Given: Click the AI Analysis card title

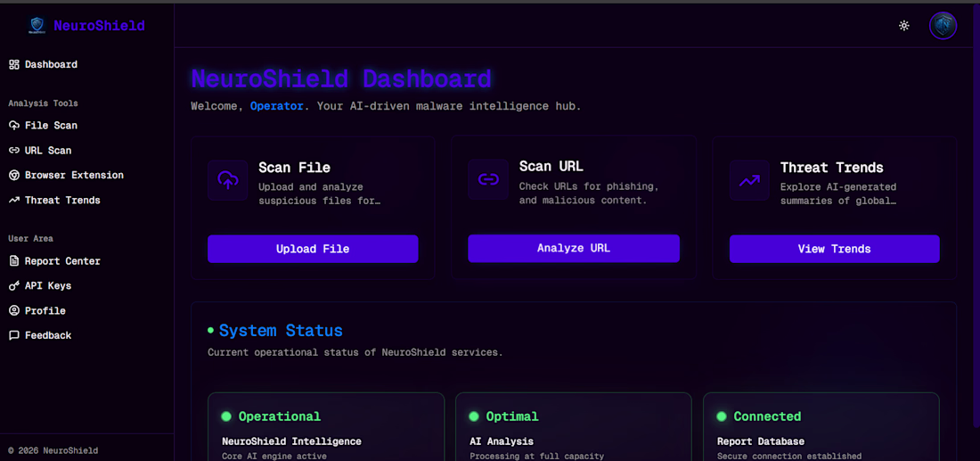Looking at the screenshot, I should [x=502, y=441].
